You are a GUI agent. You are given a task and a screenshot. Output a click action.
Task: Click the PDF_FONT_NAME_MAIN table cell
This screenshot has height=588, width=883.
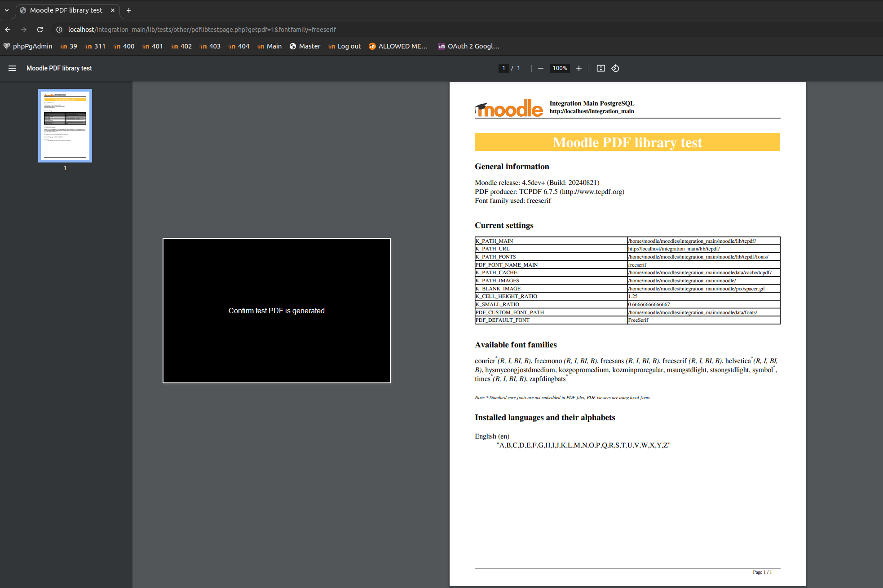click(x=551, y=265)
